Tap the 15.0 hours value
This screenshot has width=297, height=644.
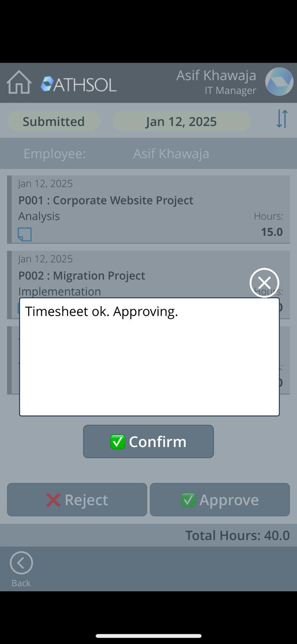point(272,232)
